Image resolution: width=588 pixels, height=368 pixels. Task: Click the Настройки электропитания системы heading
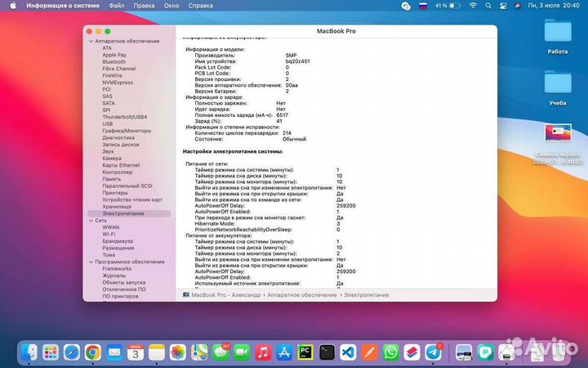click(233, 151)
